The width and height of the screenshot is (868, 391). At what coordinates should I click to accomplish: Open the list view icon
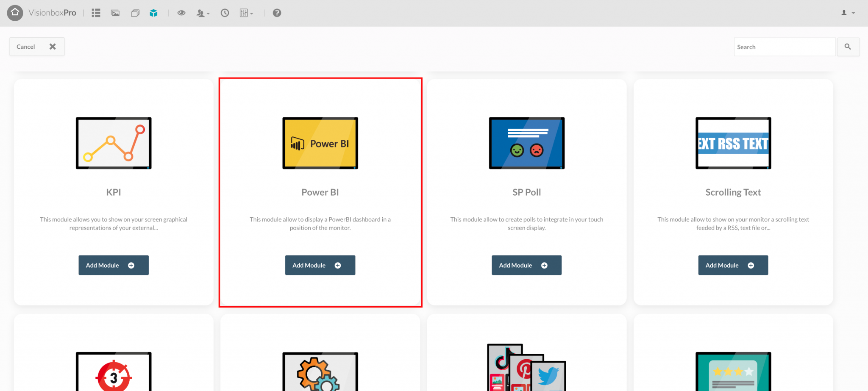pyautogui.click(x=95, y=13)
